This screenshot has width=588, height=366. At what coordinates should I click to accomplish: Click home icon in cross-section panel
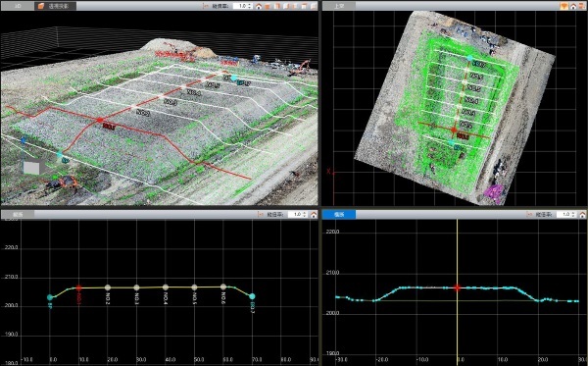click(582, 214)
